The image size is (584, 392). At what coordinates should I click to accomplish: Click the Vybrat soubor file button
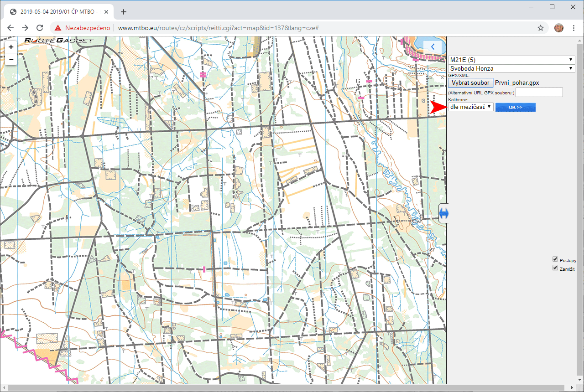coord(470,83)
